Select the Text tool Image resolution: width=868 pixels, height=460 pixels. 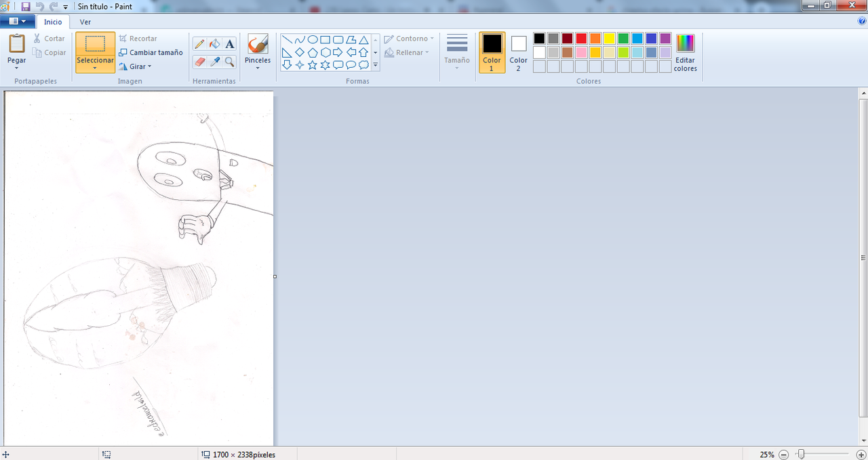pyautogui.click(x=230, y=44)
